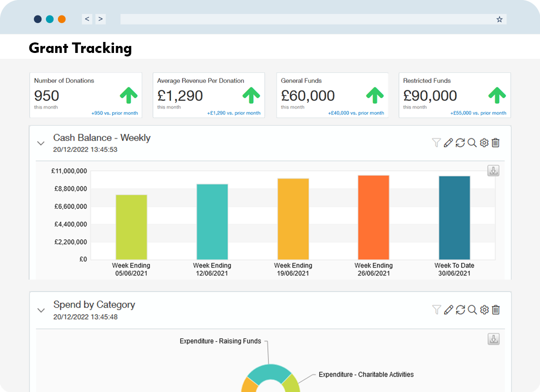This screenshot has height=392, width=540.
Task: Delete the Spend by Category panel
Action: pyautogui.click(x=495, y=310)
